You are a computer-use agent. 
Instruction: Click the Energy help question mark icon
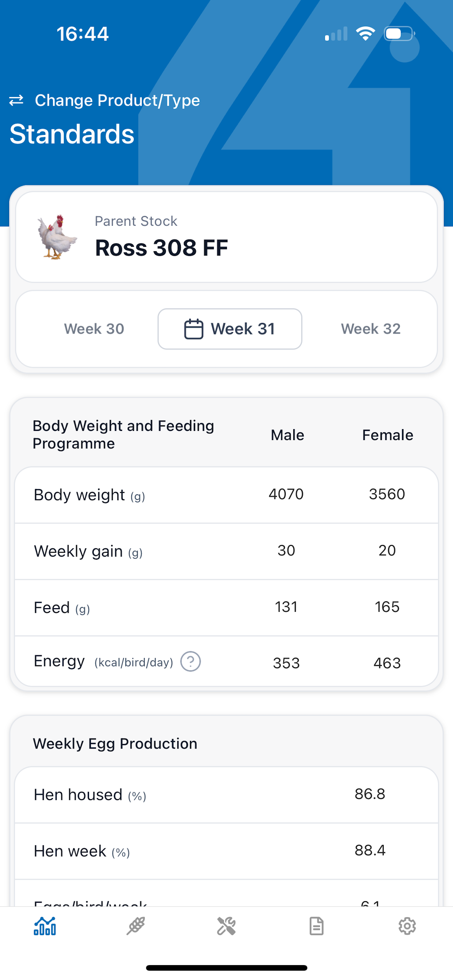point(190,662)
